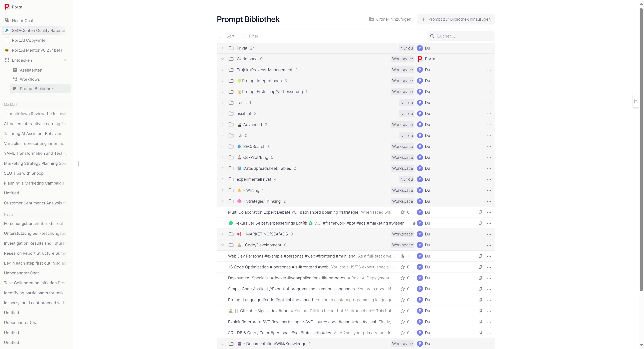
Task: Copy the Web Dev Personas prompt
Action: pyautogui.click(x=480, y=256)
